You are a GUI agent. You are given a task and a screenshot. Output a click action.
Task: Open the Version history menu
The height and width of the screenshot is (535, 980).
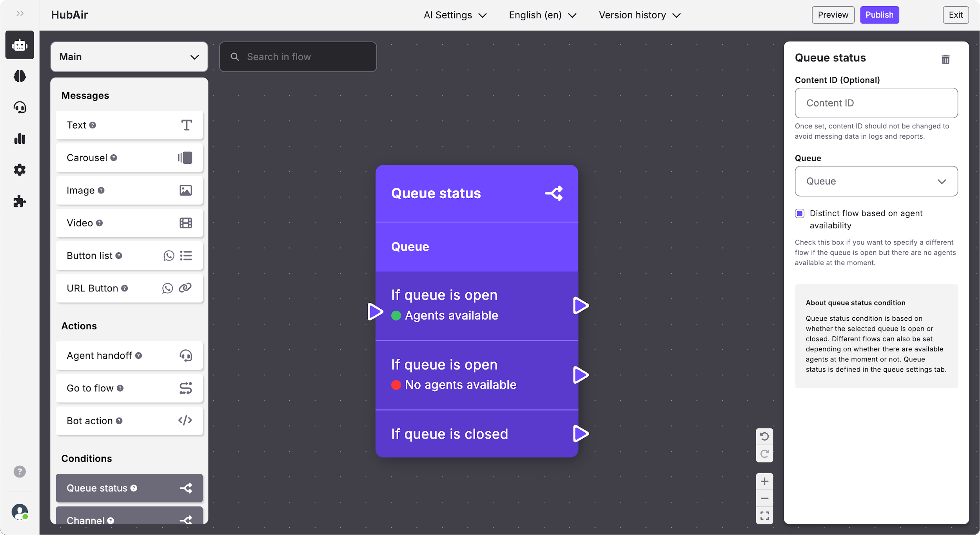coord(639,15)
